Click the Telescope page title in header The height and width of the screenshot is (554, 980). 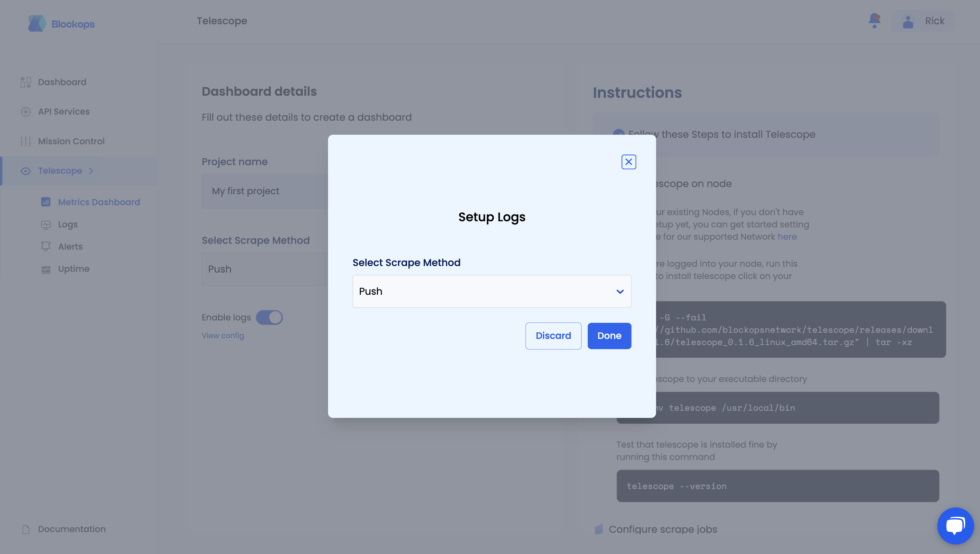(222, 21)
